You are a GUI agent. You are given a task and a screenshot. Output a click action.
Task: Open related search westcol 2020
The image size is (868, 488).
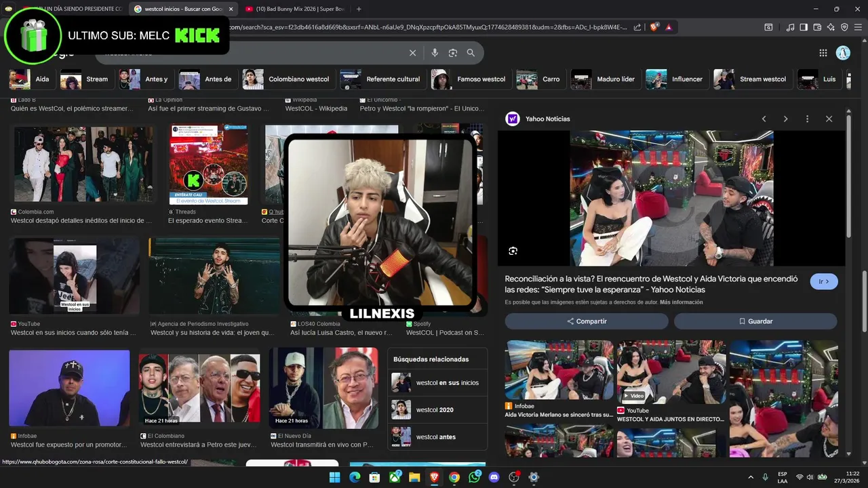pyautogui.click(x=437, y=410)
